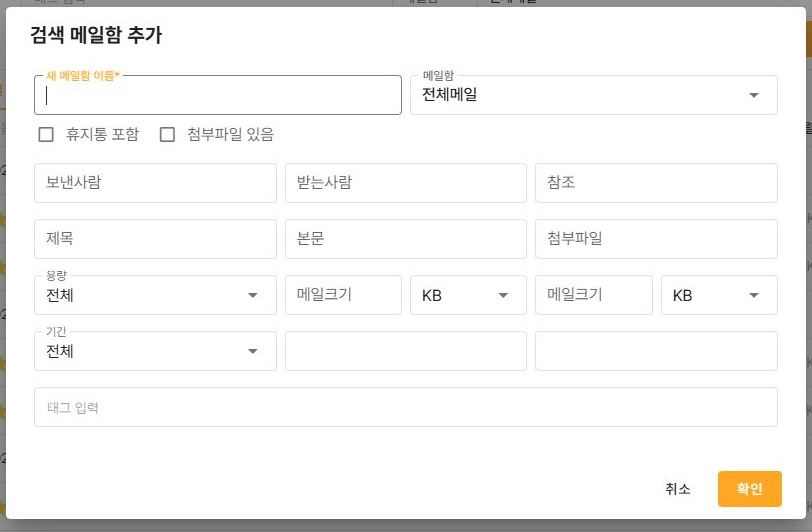Click the 태그 입력 field
Screen dimensions: 812x532
coord(405,407)
